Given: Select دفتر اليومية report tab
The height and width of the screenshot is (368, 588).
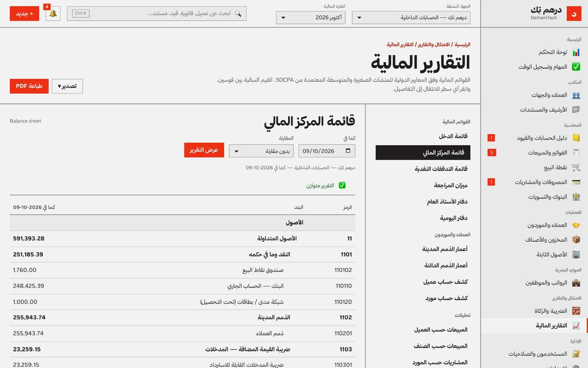Looking at the screenshot, I should coord(423,218).
